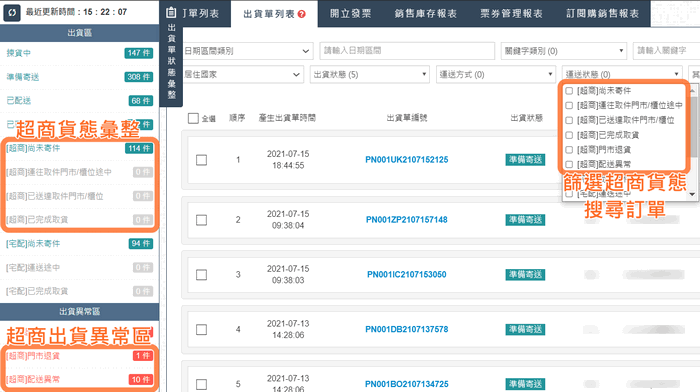Select the checkbox for order row 3
The image size is (700, 392).
point(201,275)
